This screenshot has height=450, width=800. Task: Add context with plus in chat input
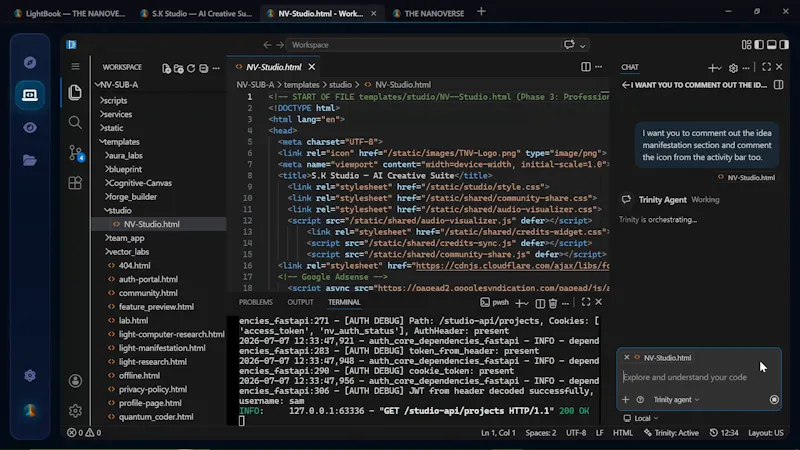click(x=626, y=399)
